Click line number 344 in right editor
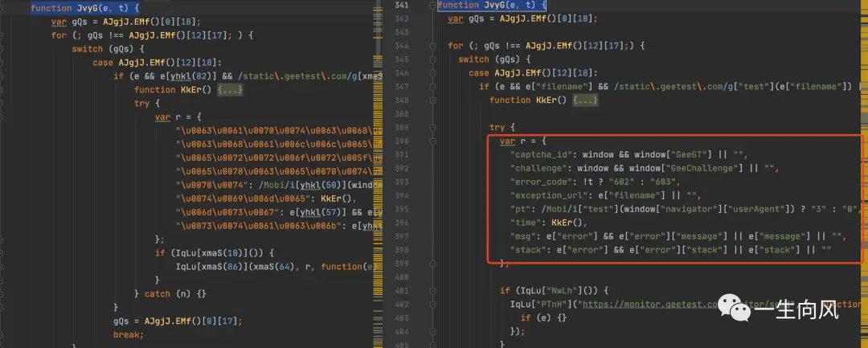 coord(400,46)
